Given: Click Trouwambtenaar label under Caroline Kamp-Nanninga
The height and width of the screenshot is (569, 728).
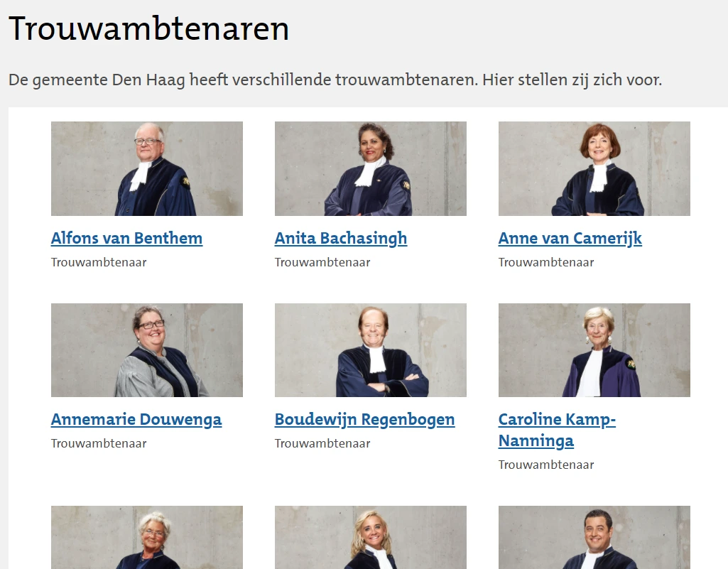Looking at the screenshot, I should (x=546, y=465).
